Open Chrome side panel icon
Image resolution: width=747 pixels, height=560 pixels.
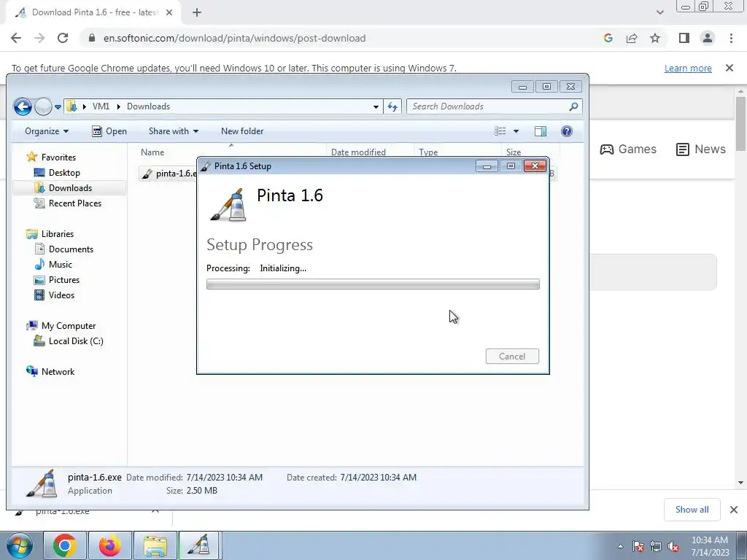coord(684,38)
